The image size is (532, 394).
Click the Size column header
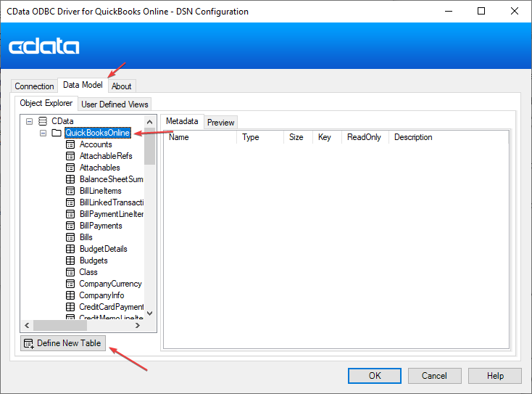(x=298, y=137)
